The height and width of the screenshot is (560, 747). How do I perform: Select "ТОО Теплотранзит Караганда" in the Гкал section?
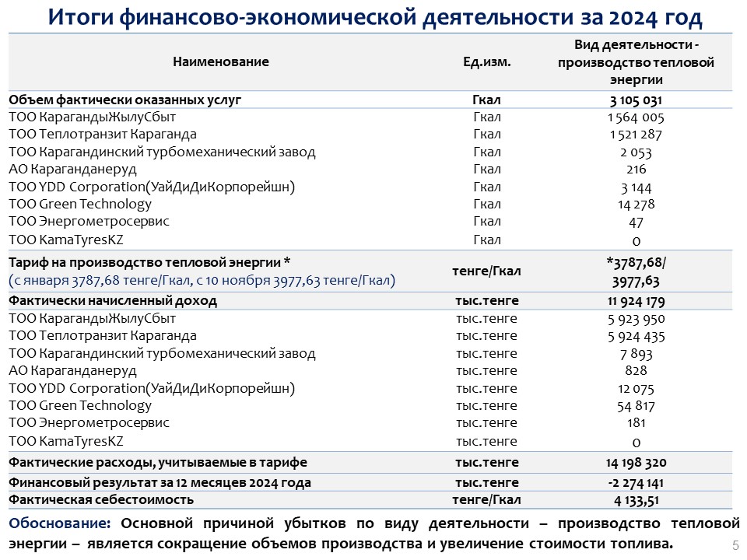(x=103, y=135)
